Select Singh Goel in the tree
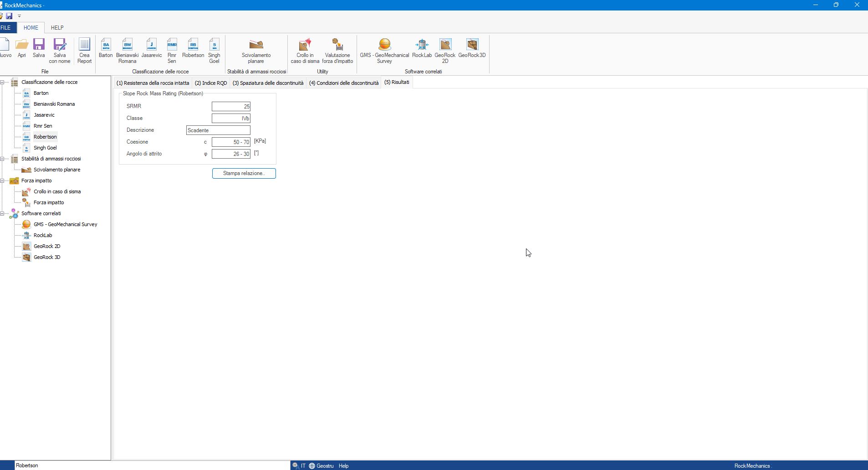Screen dimensions: 868x470 (x=45, y=148)
